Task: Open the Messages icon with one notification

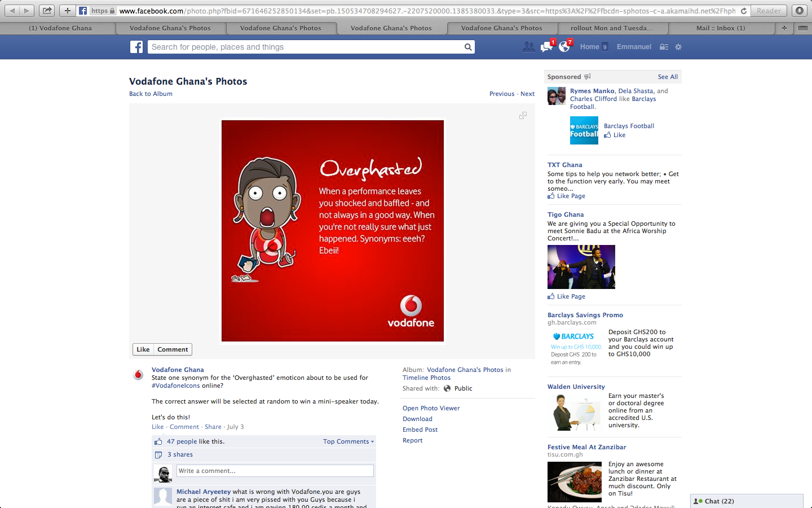Action: 546,47
